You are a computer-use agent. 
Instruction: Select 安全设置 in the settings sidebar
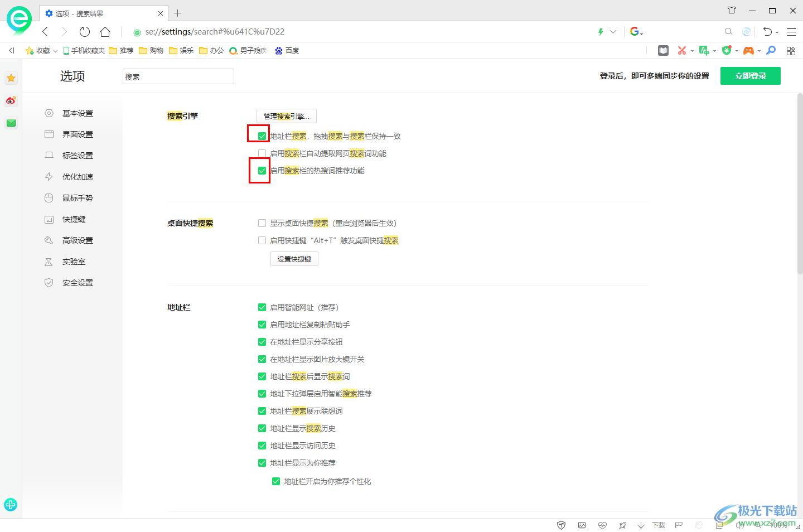78,283
